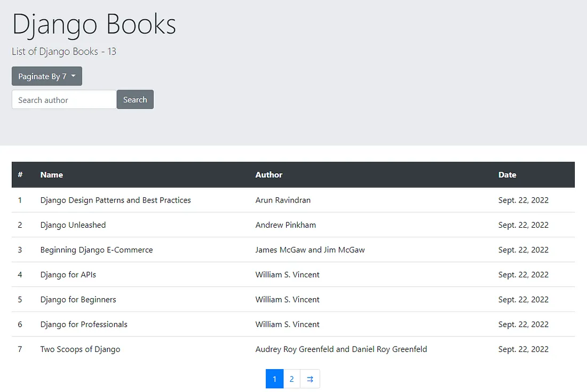Viewport: 587px width, 392px height.
Task: Select 'Django Design Patterns and Best Practices' cell
Action: (x=116, y=200)
